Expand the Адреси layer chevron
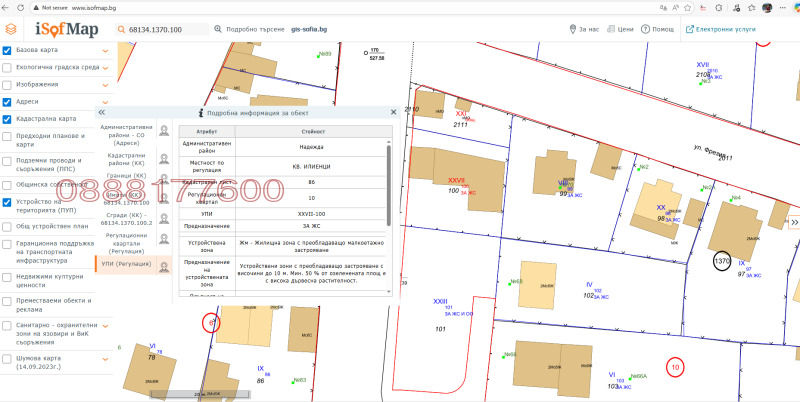Image resolution: width=800 pixels, height=402 pixels. 107,101
